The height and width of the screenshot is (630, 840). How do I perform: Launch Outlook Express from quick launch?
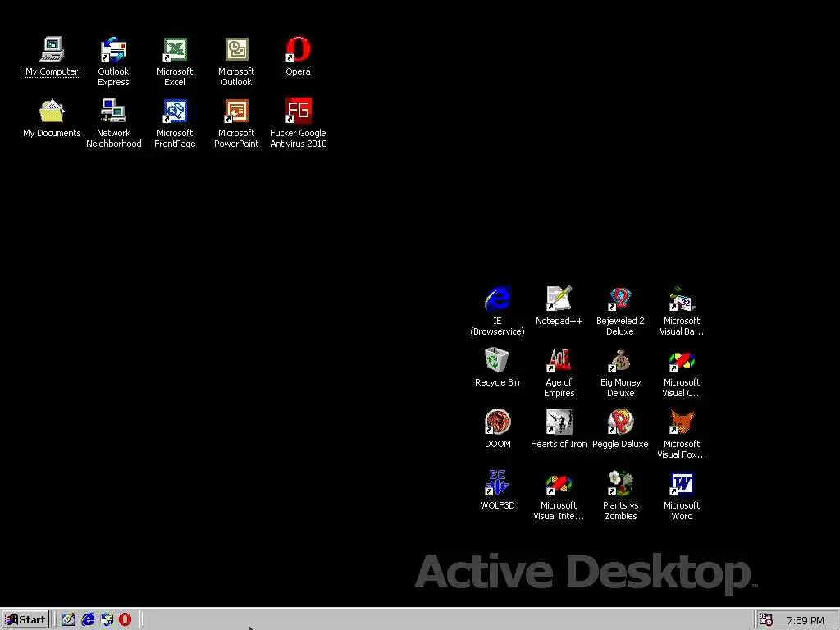coord(107,620)
